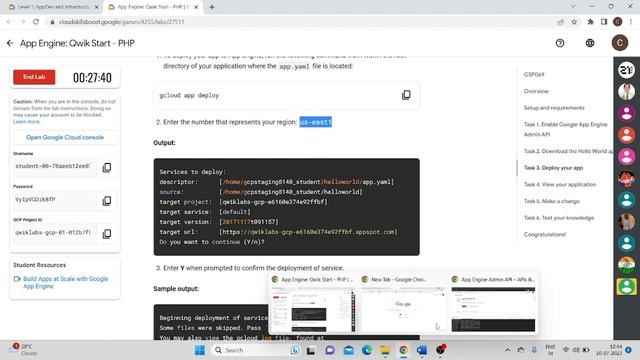Image resolution: width=640 pixels, height=360 pixels.
Task: Open Microsoft Word from the taskbar
Action: coord(422,350)
